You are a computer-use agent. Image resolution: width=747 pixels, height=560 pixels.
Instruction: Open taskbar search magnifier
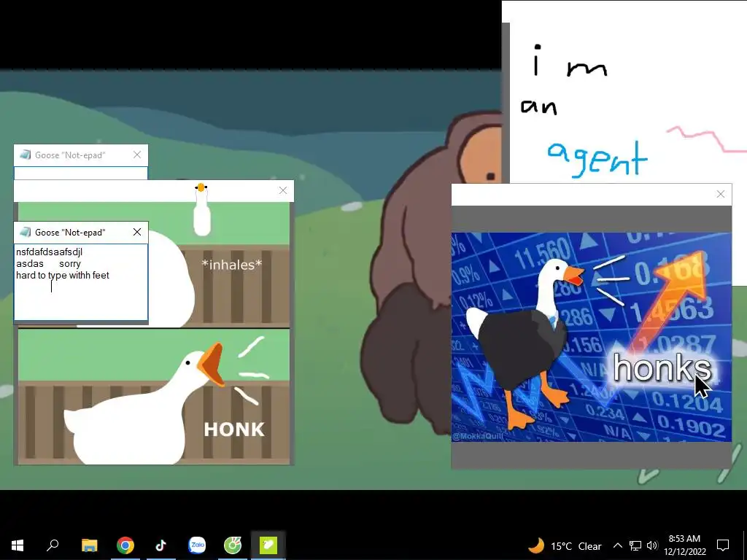pos(53,545)
